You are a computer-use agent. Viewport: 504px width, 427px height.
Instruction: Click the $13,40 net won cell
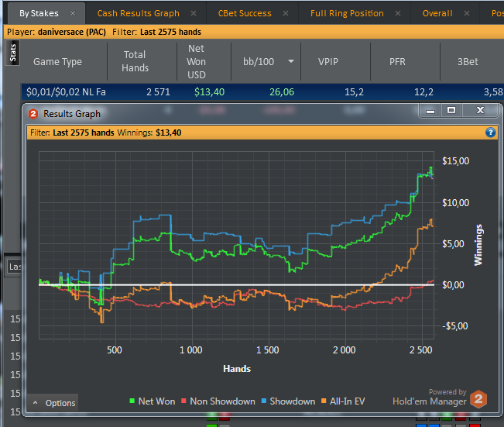pyautogui.click(x=209, y=92)
